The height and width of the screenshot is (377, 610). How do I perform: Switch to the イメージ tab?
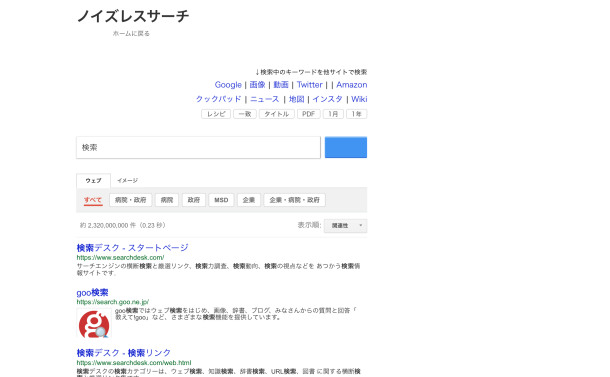pos(128,181)
